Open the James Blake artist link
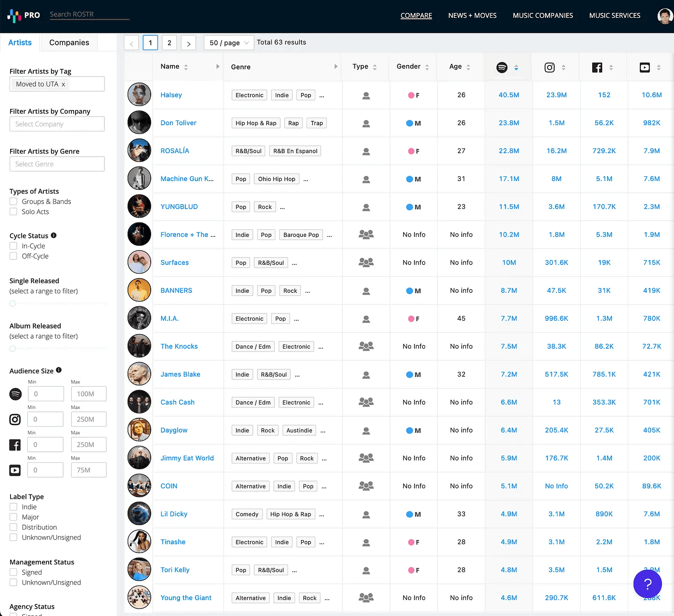Screen dimensions: 674x616 pyautogui.click(x=180, y=374)
